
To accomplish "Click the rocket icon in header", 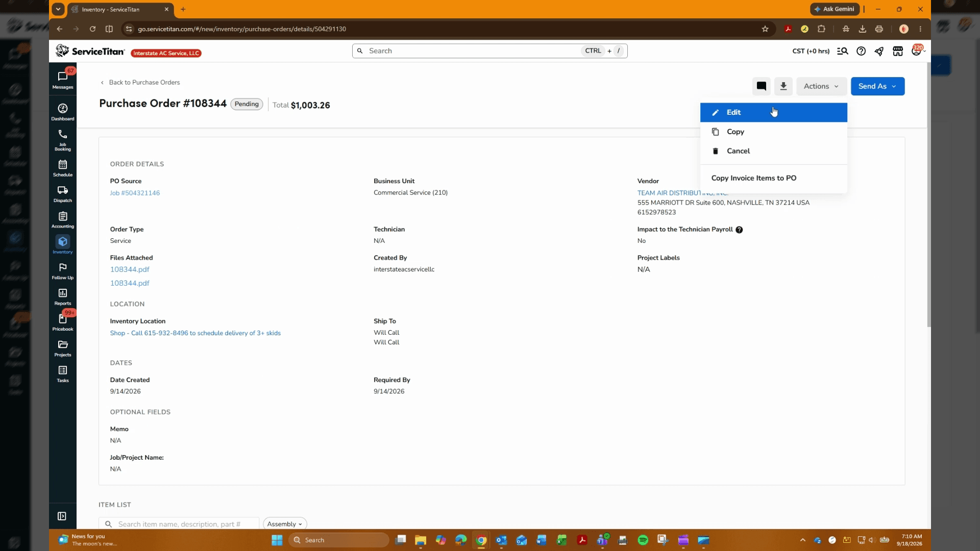I will pos(879,51).
